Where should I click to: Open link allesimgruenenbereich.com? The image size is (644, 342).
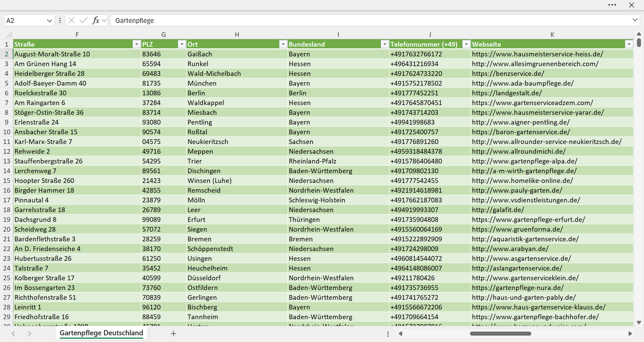click(x=535, y=64)
